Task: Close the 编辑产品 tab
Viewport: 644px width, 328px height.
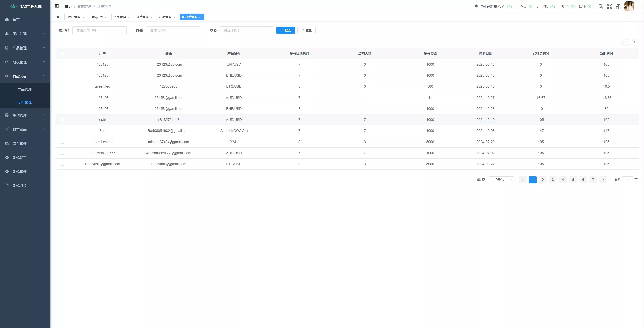Action: point(106,17)
